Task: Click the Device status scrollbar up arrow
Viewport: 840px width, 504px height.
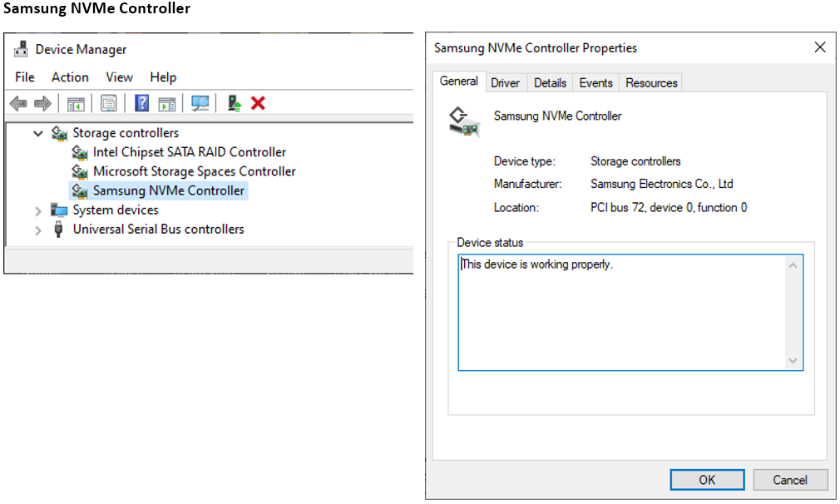Action: (793, 265)
